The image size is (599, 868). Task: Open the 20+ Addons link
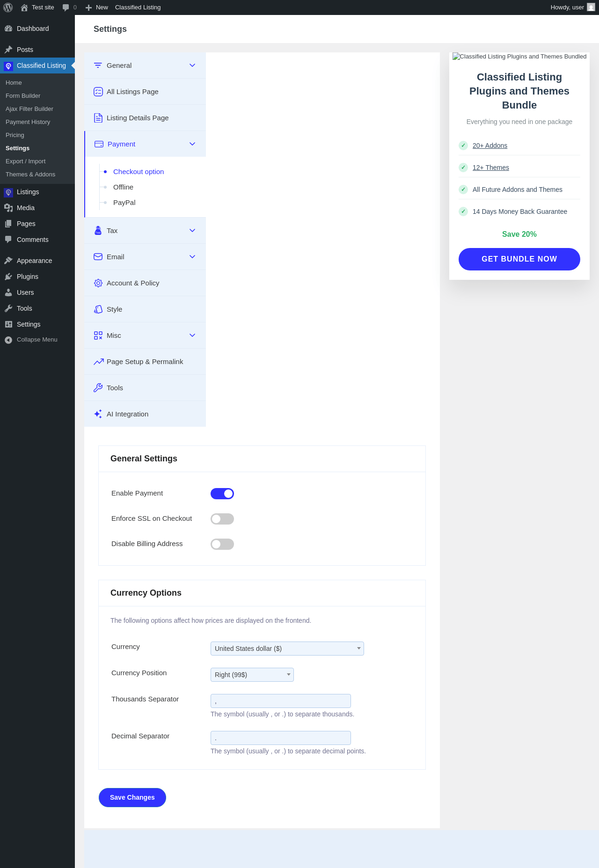point(490,146)
